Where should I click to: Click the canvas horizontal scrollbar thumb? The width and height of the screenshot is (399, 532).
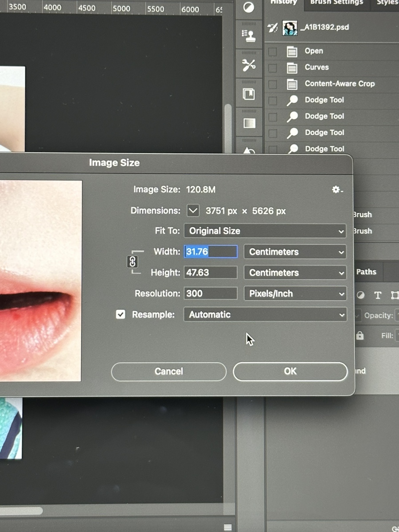pyautogui.click(x=21, y=511)
